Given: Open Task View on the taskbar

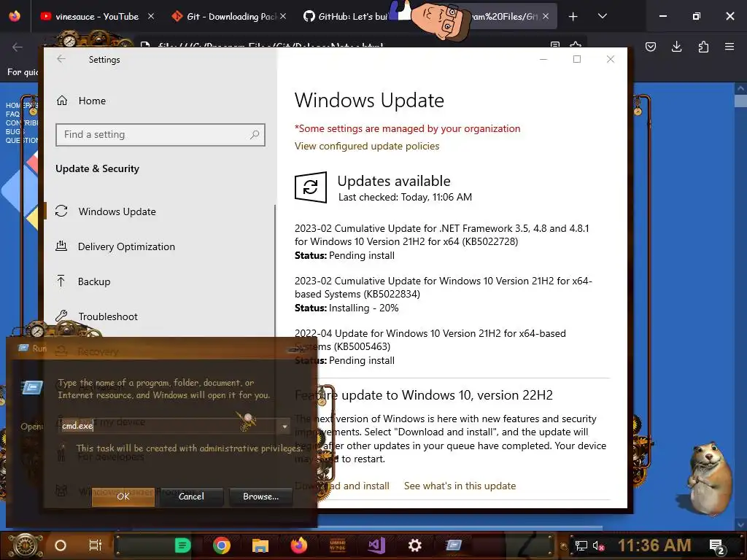Looking at the screenshot, I should coord(96,545).
